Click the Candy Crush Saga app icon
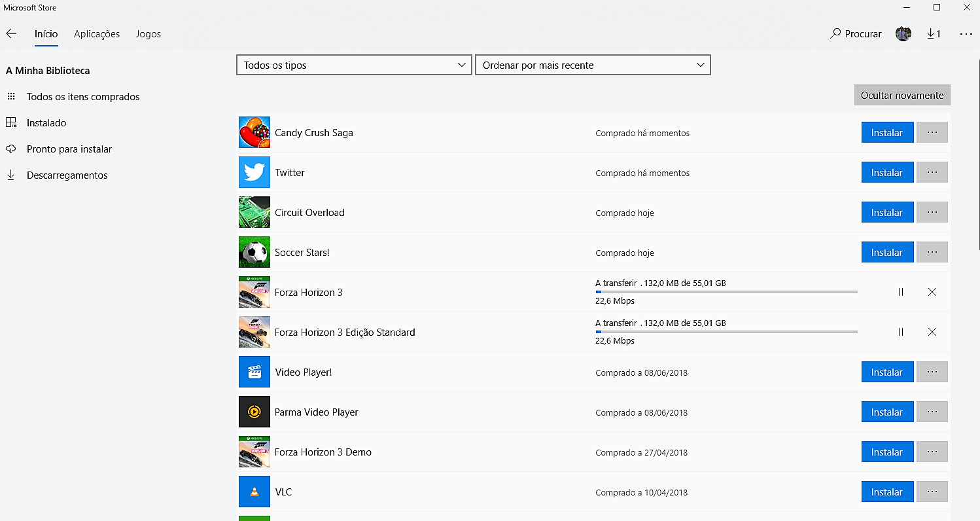 [254, 132]
